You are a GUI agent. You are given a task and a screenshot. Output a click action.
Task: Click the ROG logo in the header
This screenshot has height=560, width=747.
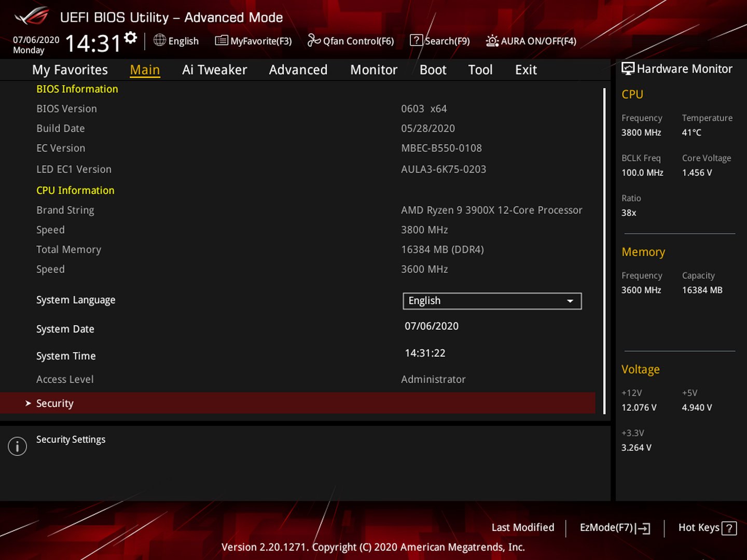(32, 17)
